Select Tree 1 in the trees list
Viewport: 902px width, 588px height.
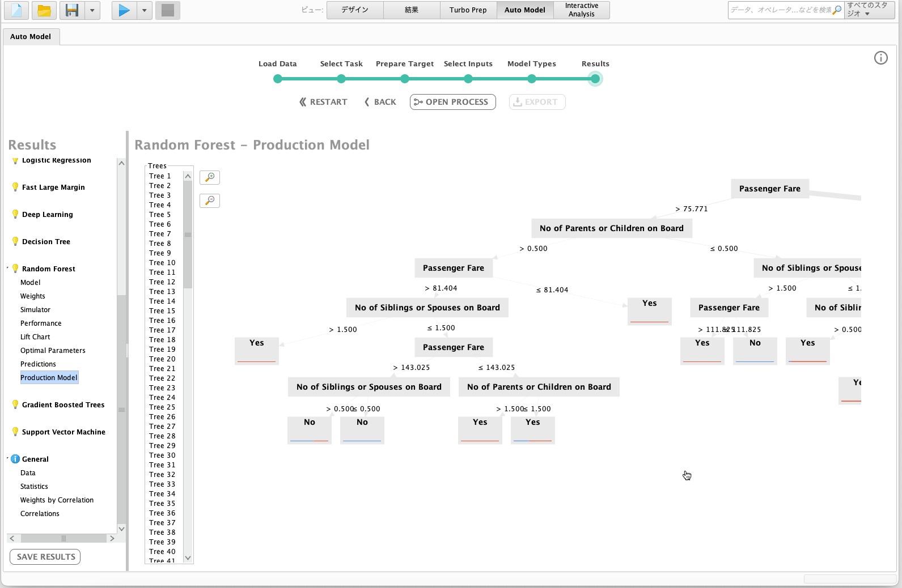pos(160,176)
